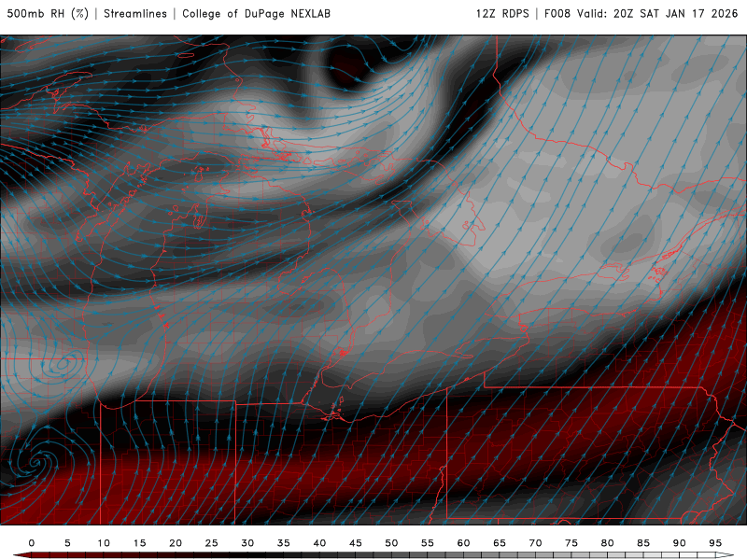Click the colorbar label '85'
Image resolution: width=747 pixels, height=560 pixels.
[643, 543]
